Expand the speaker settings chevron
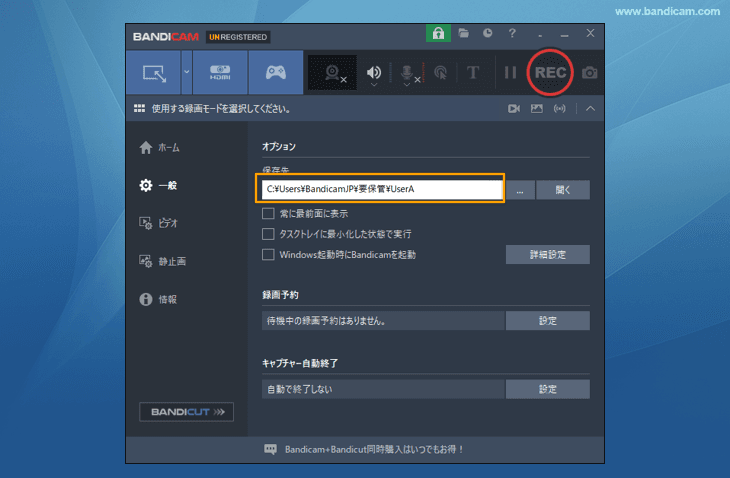Viewport: 730px width, 478px height. (374, 85)
